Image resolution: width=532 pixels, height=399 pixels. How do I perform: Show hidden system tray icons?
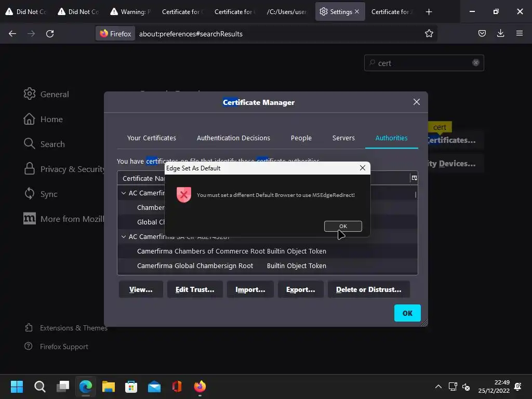pos(438,387)
